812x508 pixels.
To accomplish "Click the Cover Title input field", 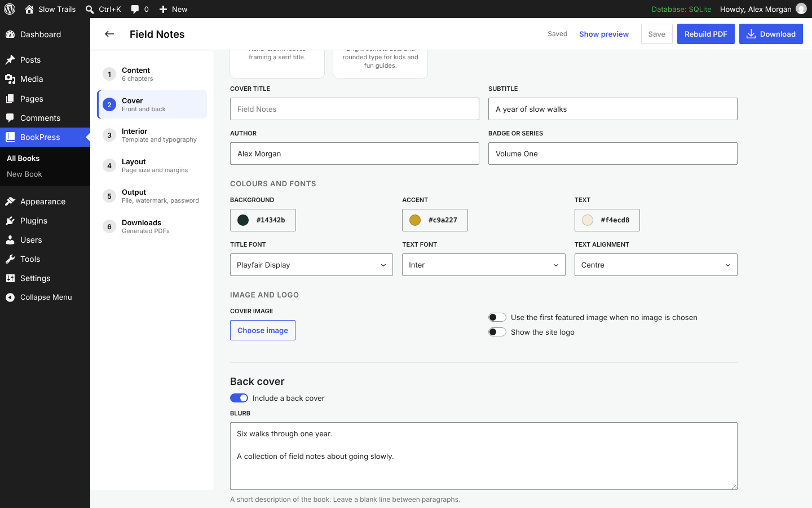I will pyautogui.click(x=355, y=109).
